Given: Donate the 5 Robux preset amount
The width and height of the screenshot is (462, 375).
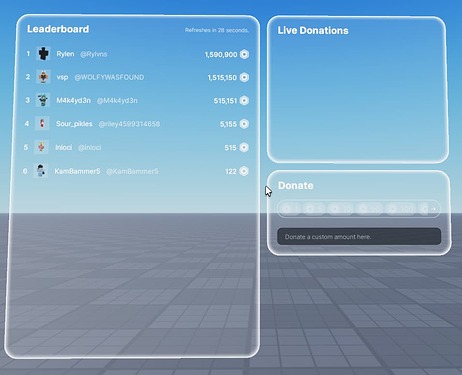Looking at the screenshot, I should click(x=314, y=209).
